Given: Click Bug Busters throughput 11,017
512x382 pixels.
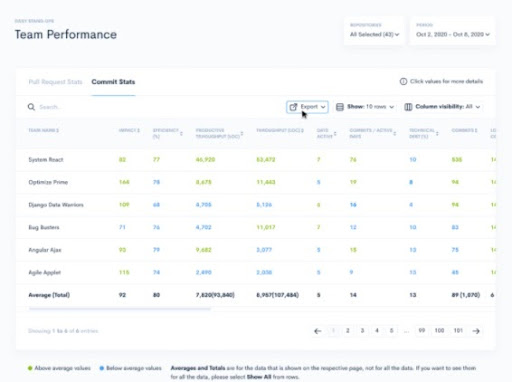Looking at the screenshot, I should (x=266, y=227).
